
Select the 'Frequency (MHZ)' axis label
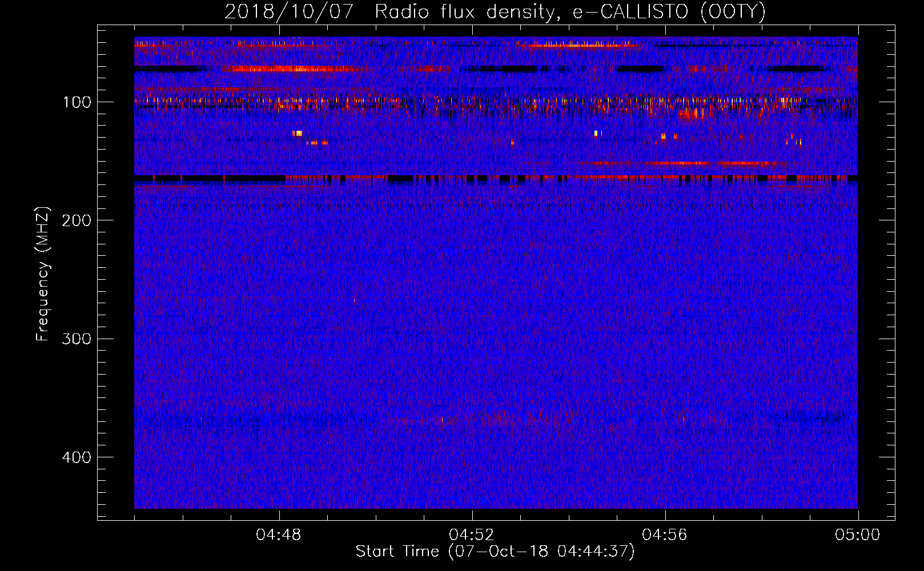(43, 274)
